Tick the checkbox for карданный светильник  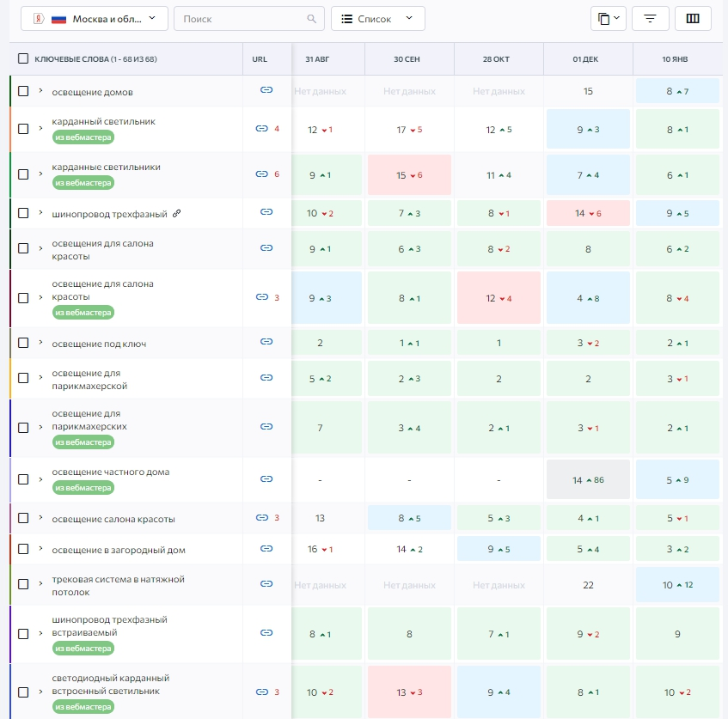point(22,129)
